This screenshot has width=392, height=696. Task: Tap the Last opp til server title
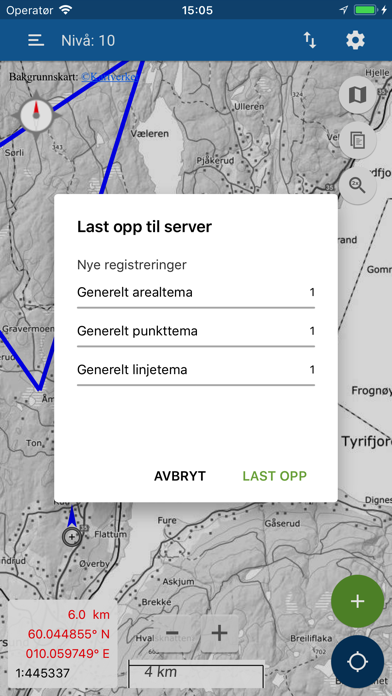tap(144, 227)
